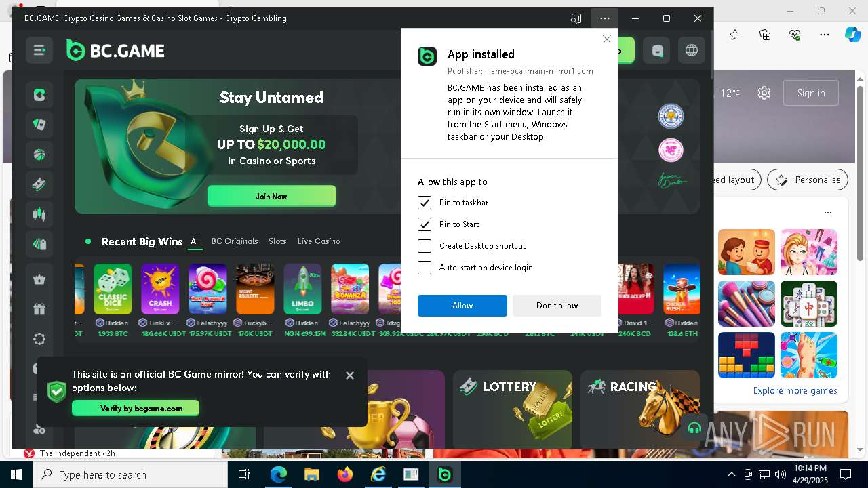This screenshot has height=488, width=868.
Task: Open Edge Collections icon
Action: 765,35
